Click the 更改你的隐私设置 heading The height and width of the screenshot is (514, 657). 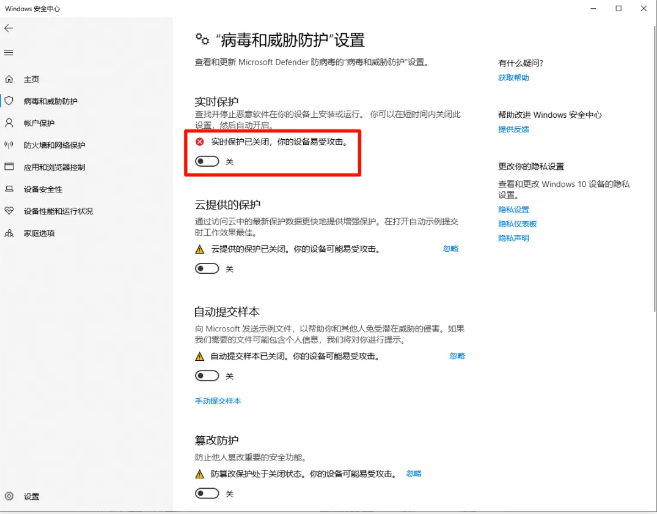click(531, 166)
